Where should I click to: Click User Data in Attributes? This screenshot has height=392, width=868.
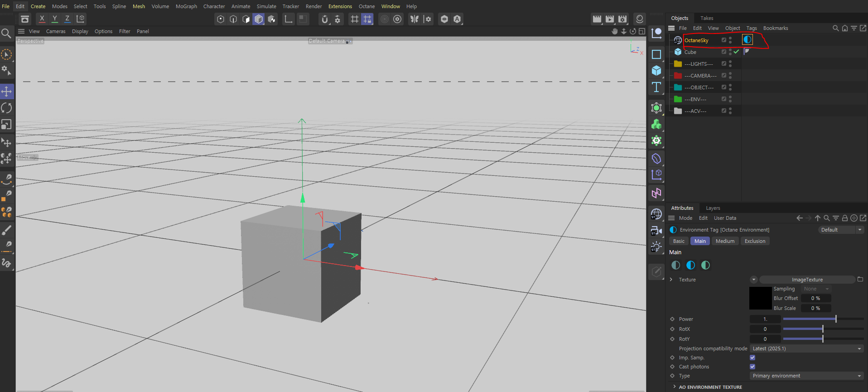coord(725,218)
